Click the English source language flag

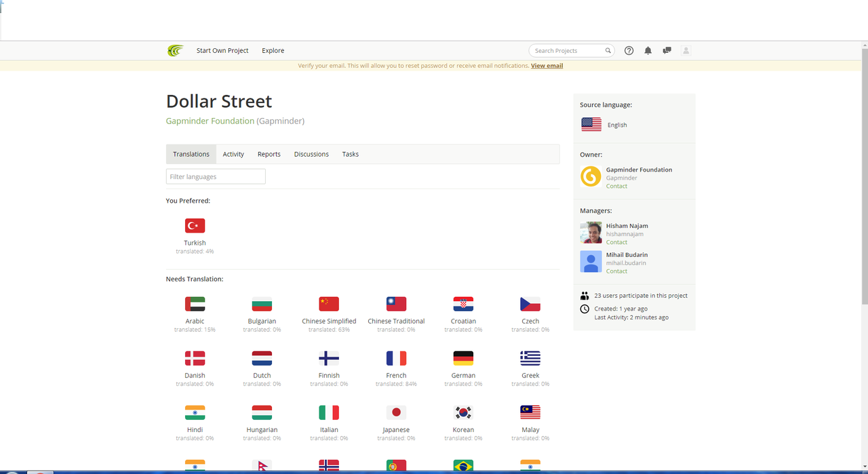click(x=591, y=124)
